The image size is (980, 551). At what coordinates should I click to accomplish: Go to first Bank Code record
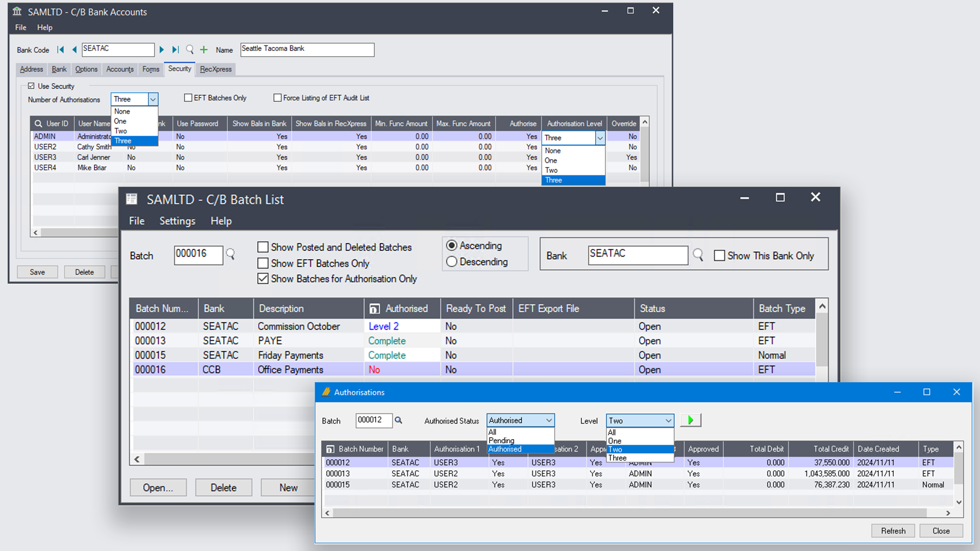point(61,49)
